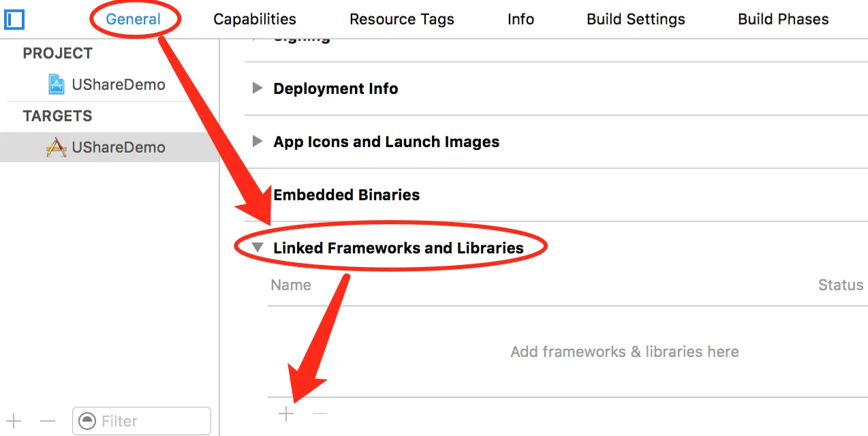Add a new target with plus icon
Viewport: 868px width, 436px height.
coord(14,421)
